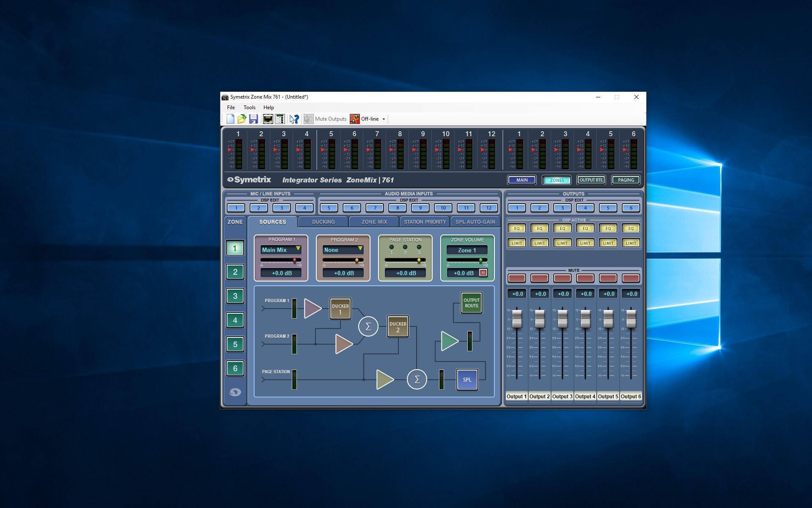This screenshot has height=508, width=812.
Task: Open the SPL block in signal diagram
Action: pyautogui.click(x=467, y=380)
